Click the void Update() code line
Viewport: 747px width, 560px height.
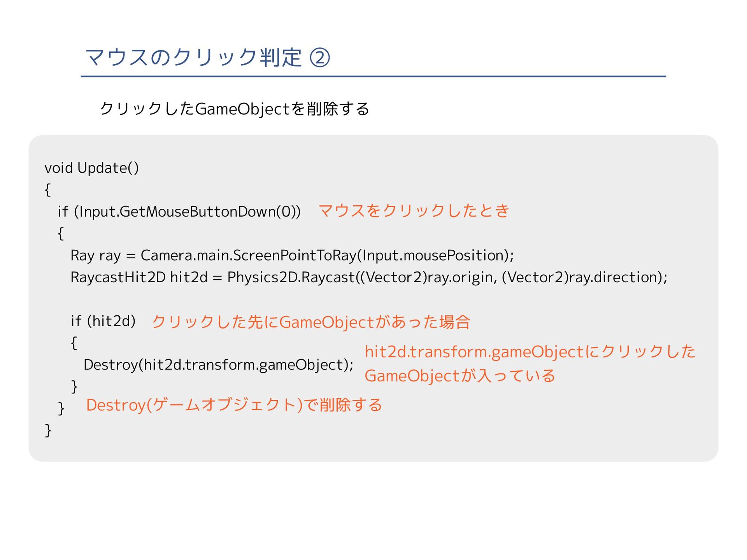click(91, 168)
